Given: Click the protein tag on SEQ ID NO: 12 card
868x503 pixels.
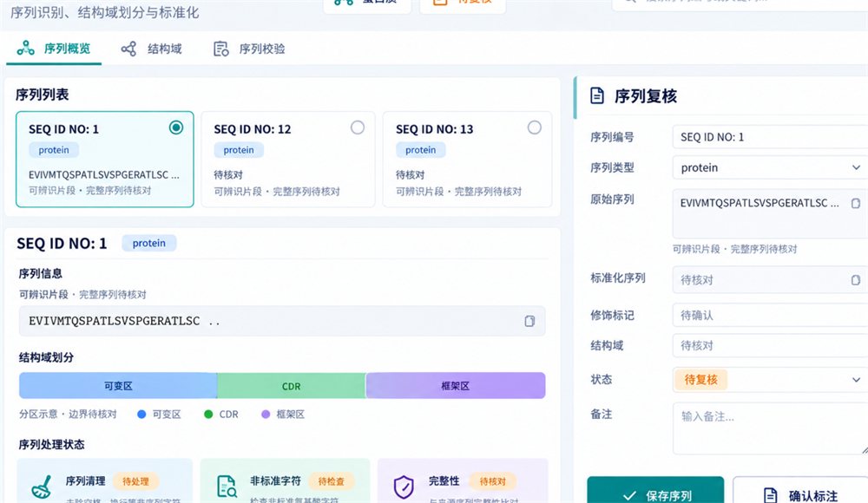Looking at the screenshot, I should (x=239, y=150).
